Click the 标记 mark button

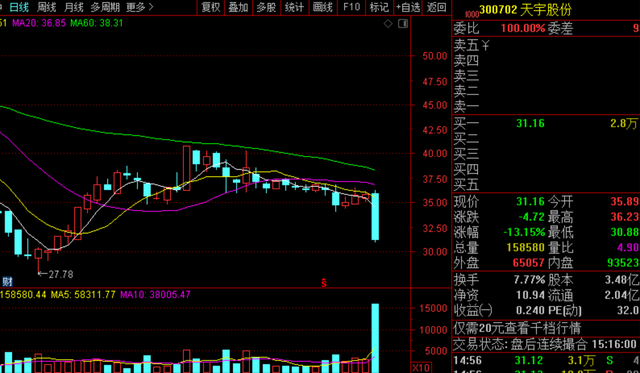(379, 7)
